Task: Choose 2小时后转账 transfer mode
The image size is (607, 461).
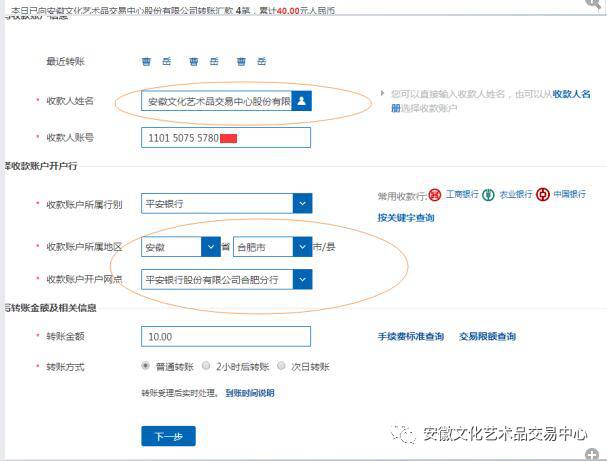Action: click(x=206, y=366)
